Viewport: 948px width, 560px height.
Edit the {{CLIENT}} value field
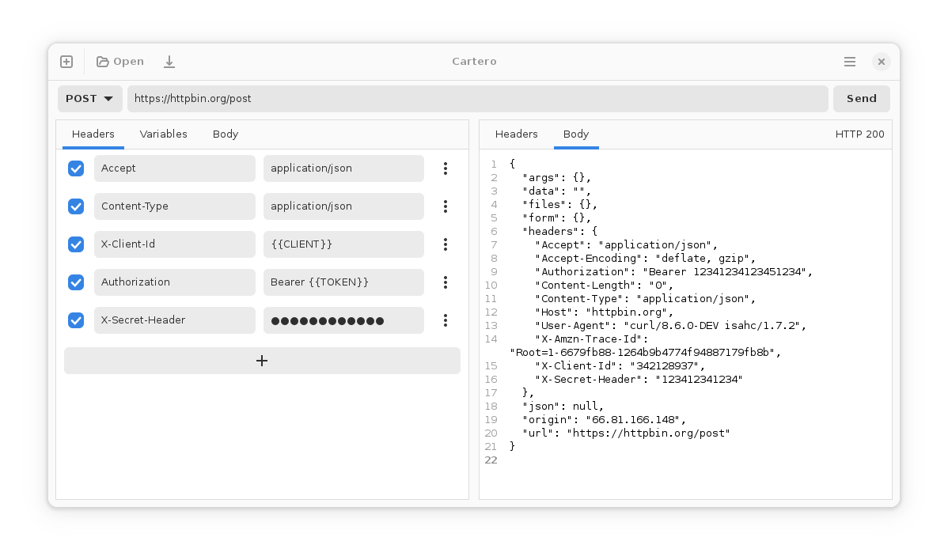click(x=343, y=244)
